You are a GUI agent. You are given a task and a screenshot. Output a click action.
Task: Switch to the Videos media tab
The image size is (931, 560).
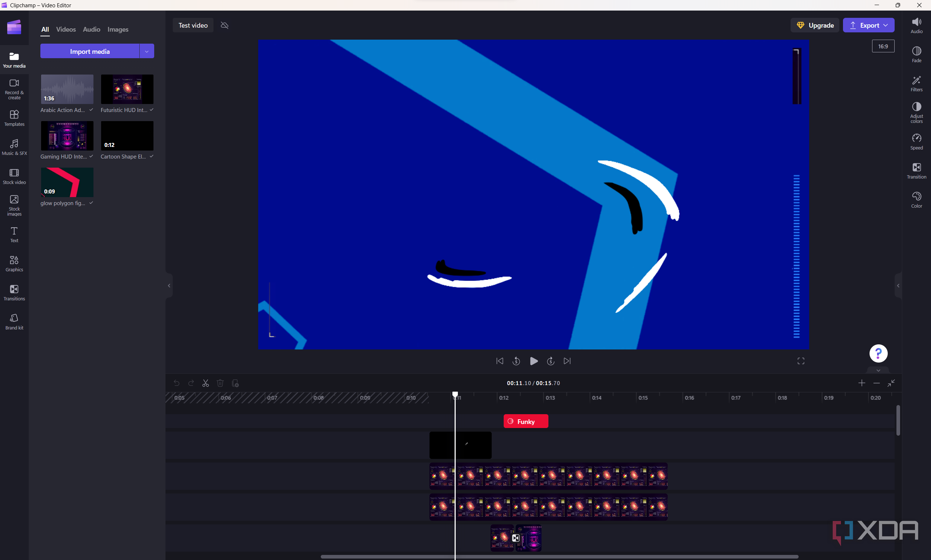[66, 29]
